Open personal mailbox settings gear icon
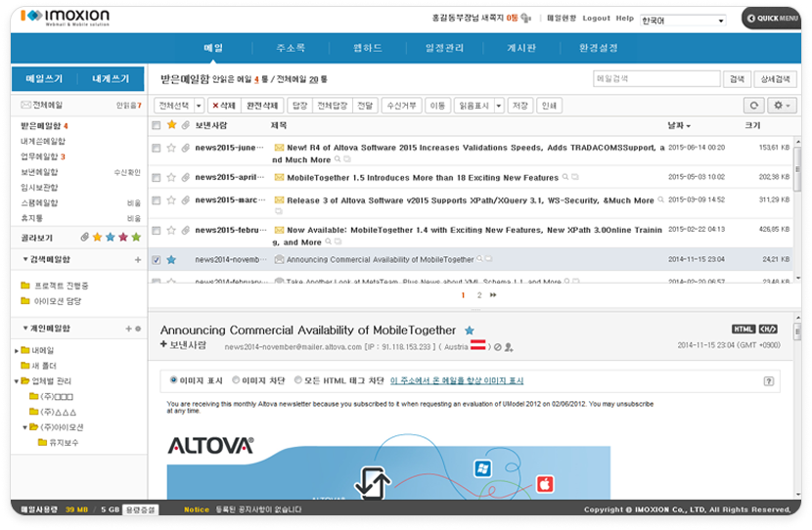Viewport: 812px width, 530px height. pos(138,329)
